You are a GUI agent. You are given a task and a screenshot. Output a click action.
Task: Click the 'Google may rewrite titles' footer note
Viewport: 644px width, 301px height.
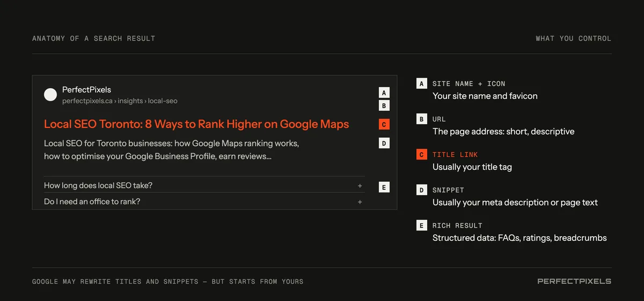[167, 282]
